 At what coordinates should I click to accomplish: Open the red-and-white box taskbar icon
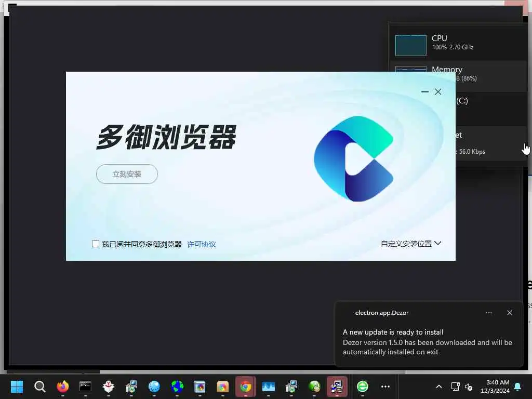point(108,387)
